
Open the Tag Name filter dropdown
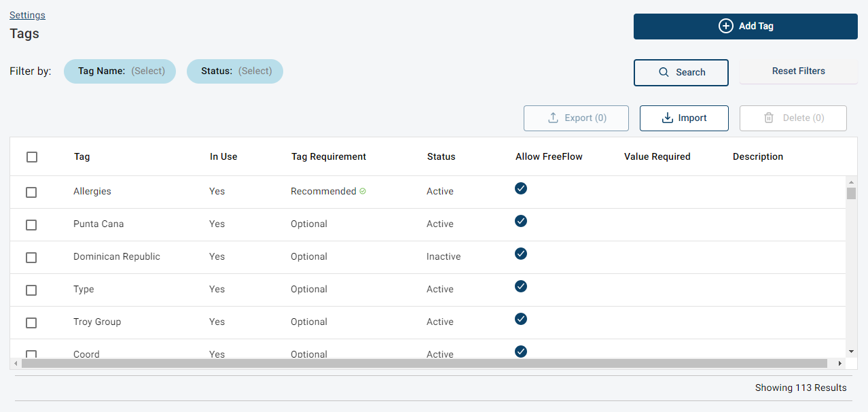120,71
